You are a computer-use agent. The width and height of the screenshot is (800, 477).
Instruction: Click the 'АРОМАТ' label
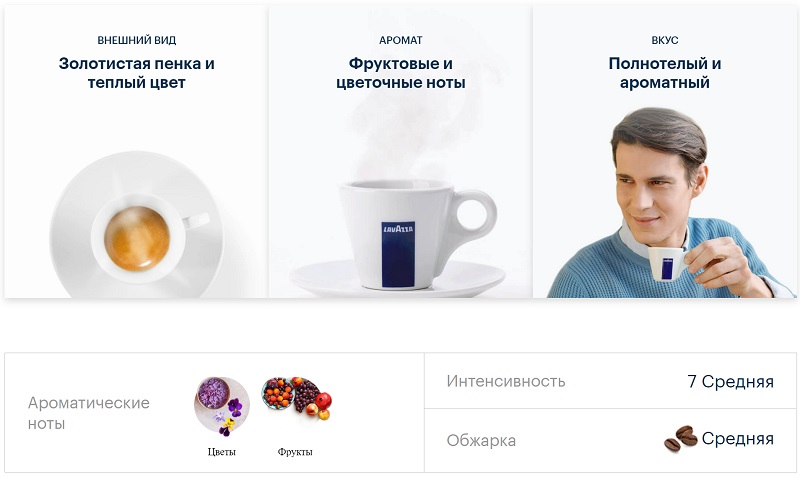[401, 40]
